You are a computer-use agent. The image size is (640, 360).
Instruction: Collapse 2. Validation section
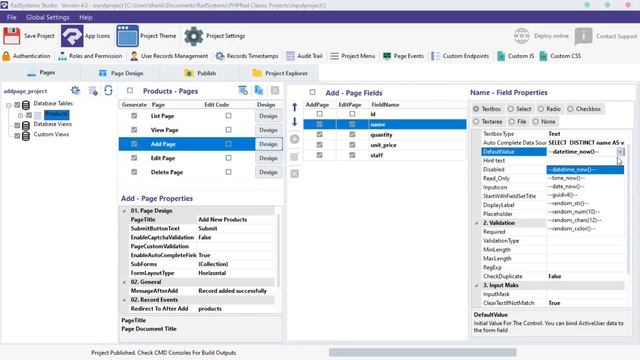click(476, 223)
